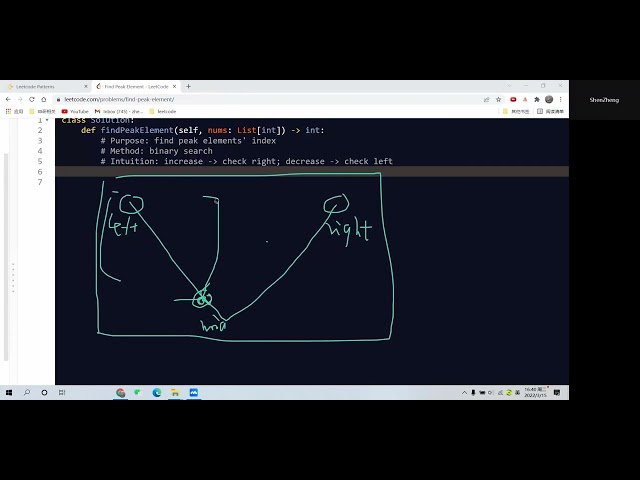Click the '# Intuition: increase' comment line

(x=247, y=161)
